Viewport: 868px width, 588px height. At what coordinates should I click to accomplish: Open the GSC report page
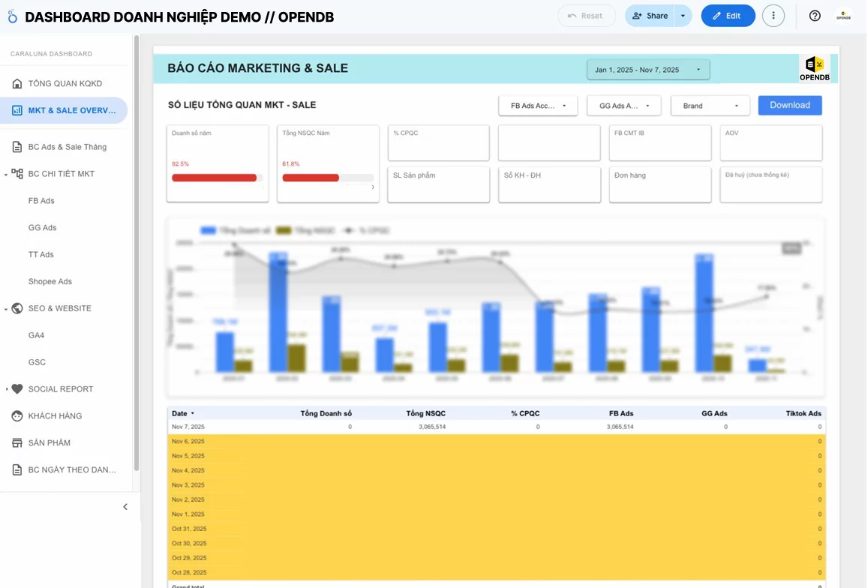click(36, 362)
